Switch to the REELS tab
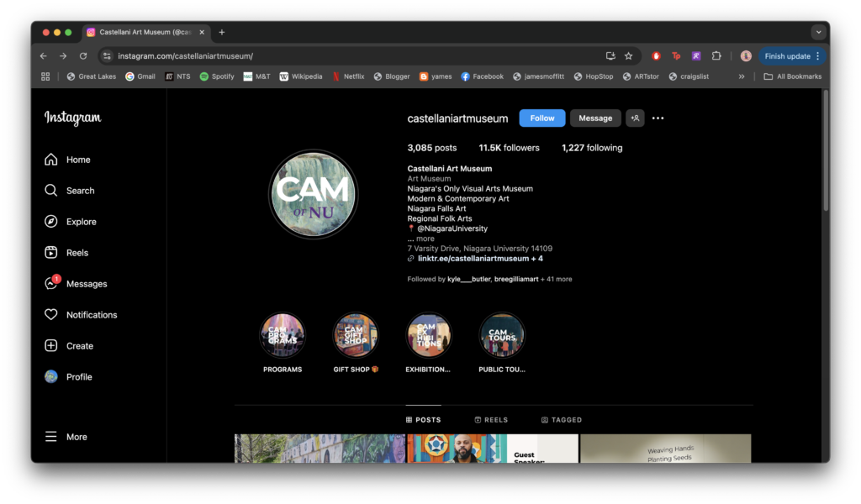Image resolution: width=861 pixels, height=504 pixels. point(491,419)
